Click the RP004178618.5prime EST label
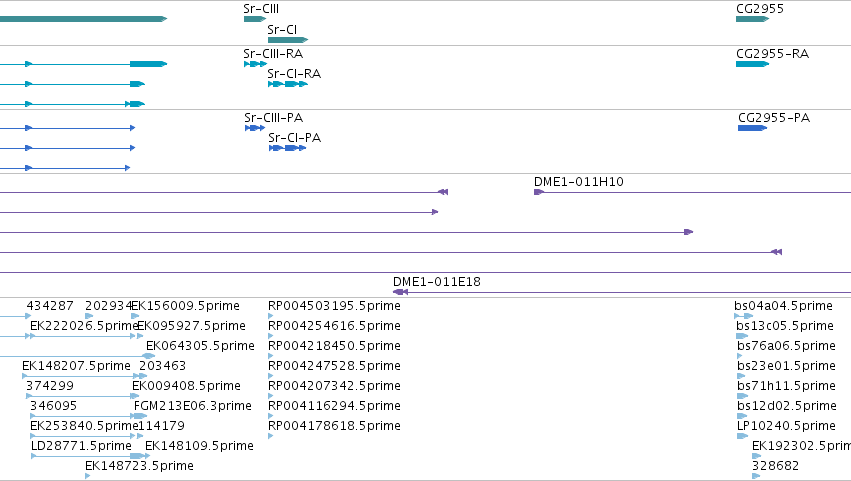This screenshot has width=851, height=481. point(334,426)
